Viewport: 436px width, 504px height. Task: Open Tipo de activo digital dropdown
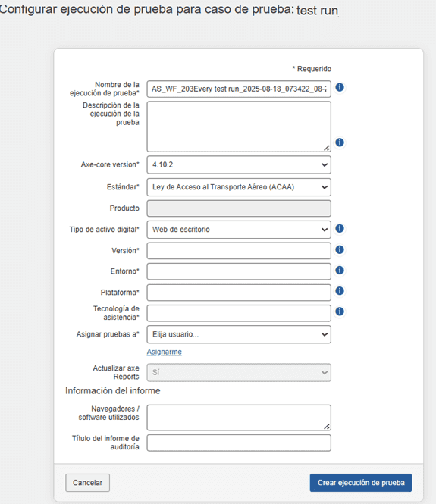(x=239, y=230)
